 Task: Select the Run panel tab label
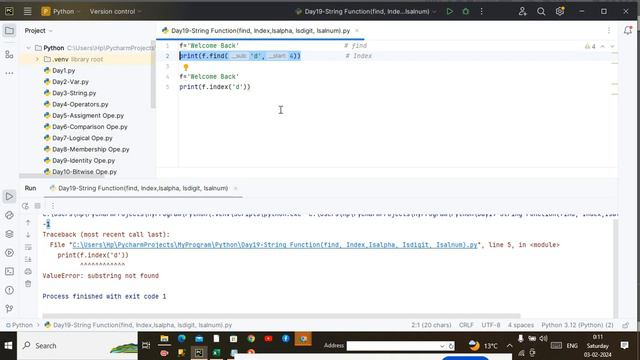(30, 188)
